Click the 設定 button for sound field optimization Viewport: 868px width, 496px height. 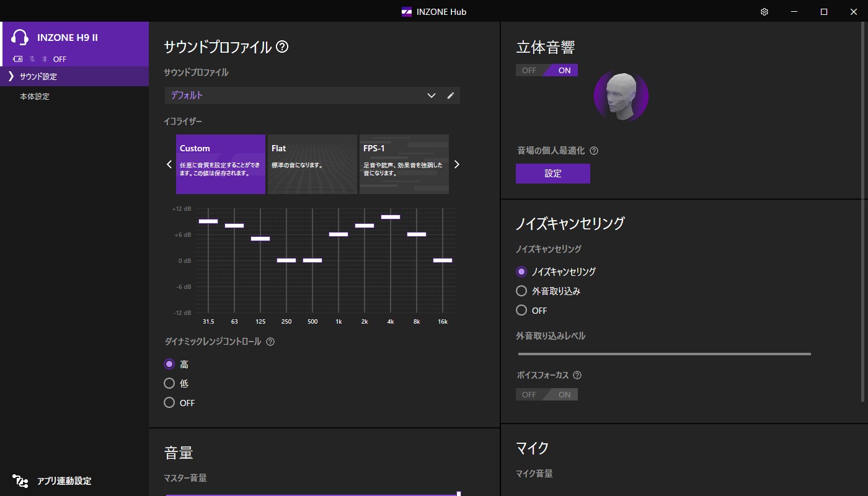point(552,174)
